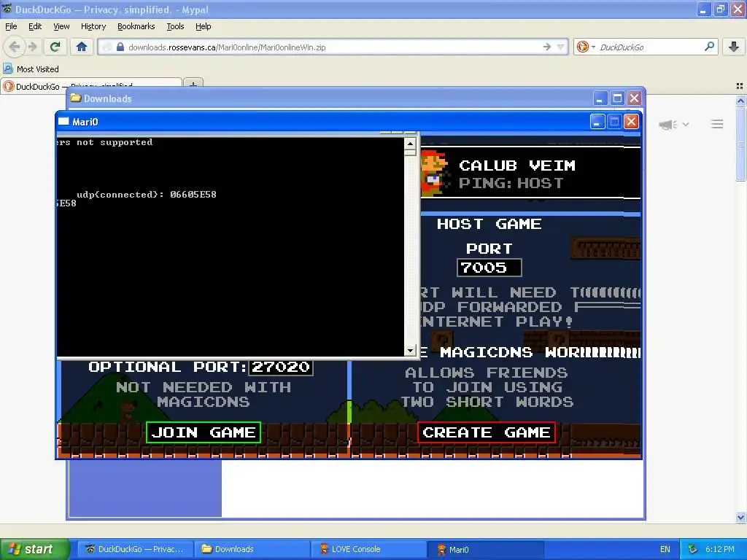The width and height of the screenshot is (747, 560).
Task: Open the DuckDuckGo search engine selector
Action: (x=586, y=47)
